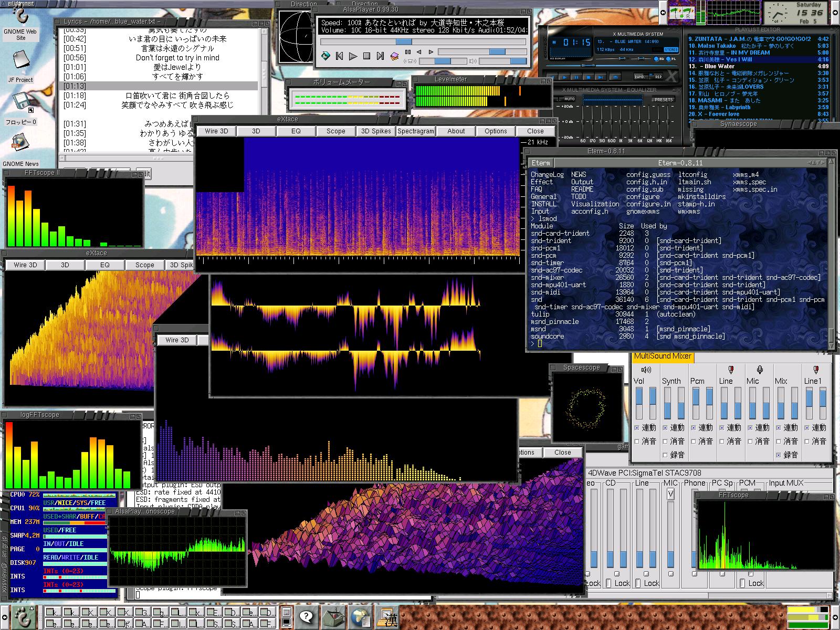The width and height of the screenshot is (840, 630).
Task: Click the XMMS play button
Action: 564,77
